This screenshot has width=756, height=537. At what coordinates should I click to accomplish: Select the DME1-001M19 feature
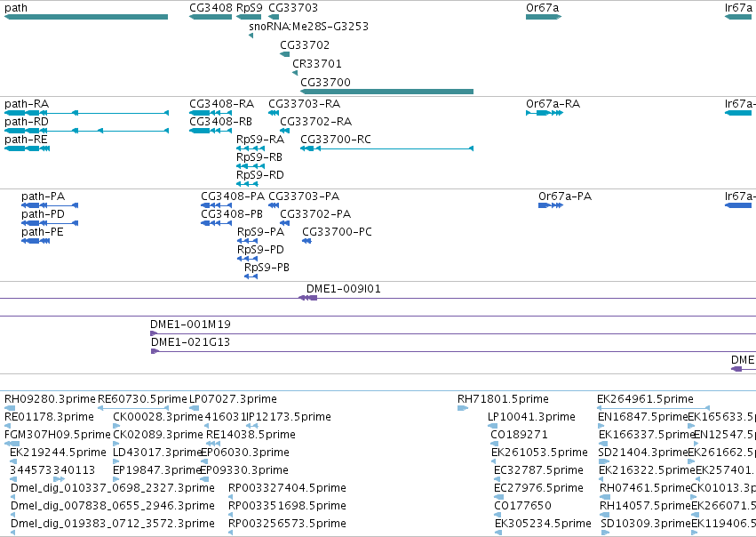[x=453, y=333]
